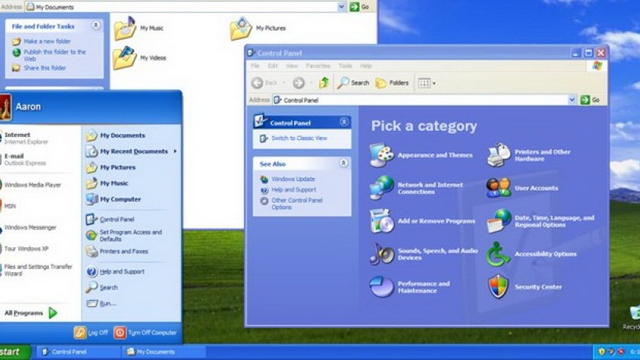Open the Favorites menu in Control Panel
This screenshot has height=360, width=640.
click(x=318, y=66)
